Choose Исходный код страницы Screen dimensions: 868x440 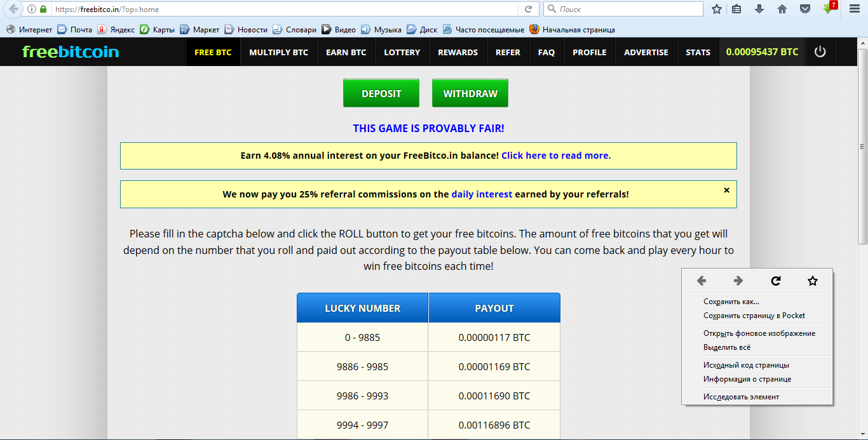click(x=756, y=365)
